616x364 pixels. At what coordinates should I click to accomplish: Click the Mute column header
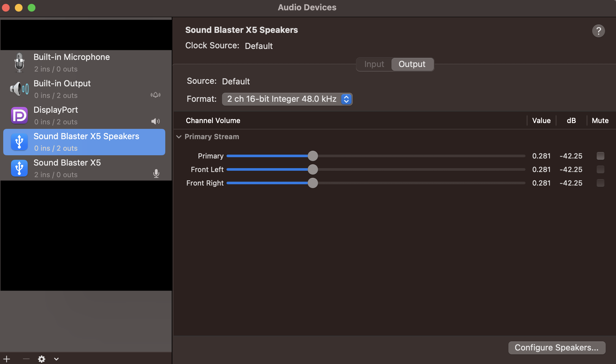click(x=600, y=120)
